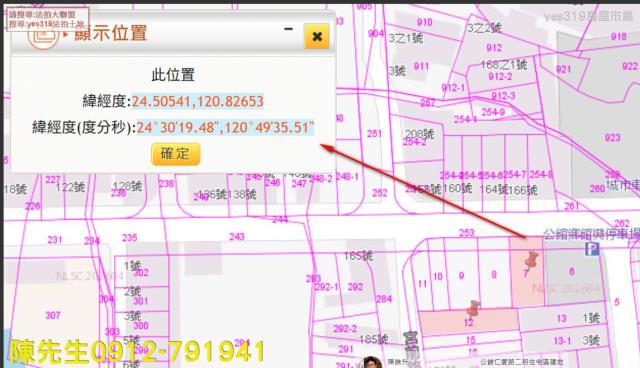Viewport: 640px width, 368px height.
Task: Select parcel number 302
Action: coord(141,273)
